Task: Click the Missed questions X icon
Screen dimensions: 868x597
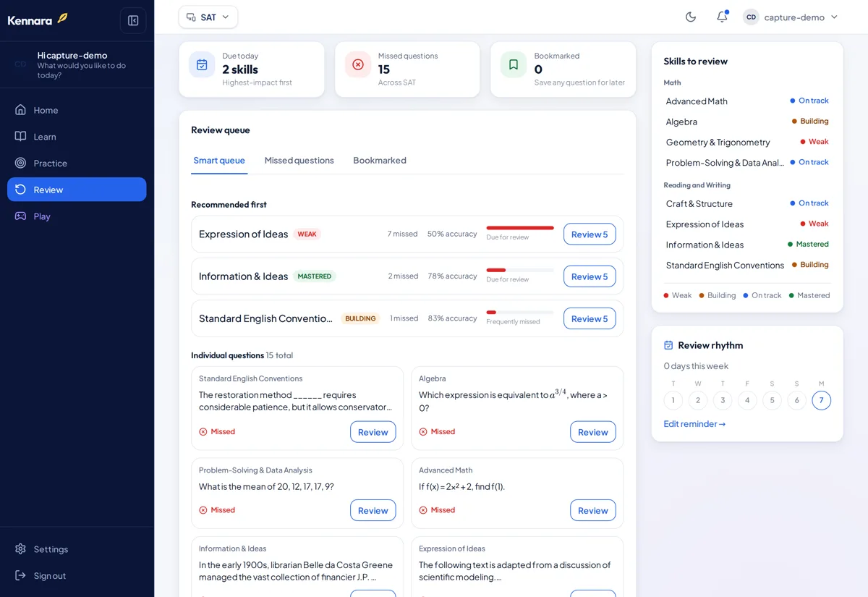Action: 358,64
